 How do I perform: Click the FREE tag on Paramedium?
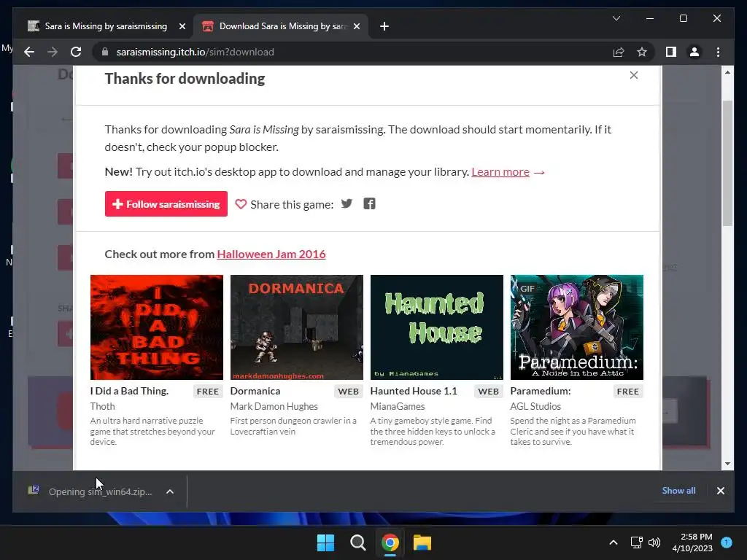(x=628, y=392)
